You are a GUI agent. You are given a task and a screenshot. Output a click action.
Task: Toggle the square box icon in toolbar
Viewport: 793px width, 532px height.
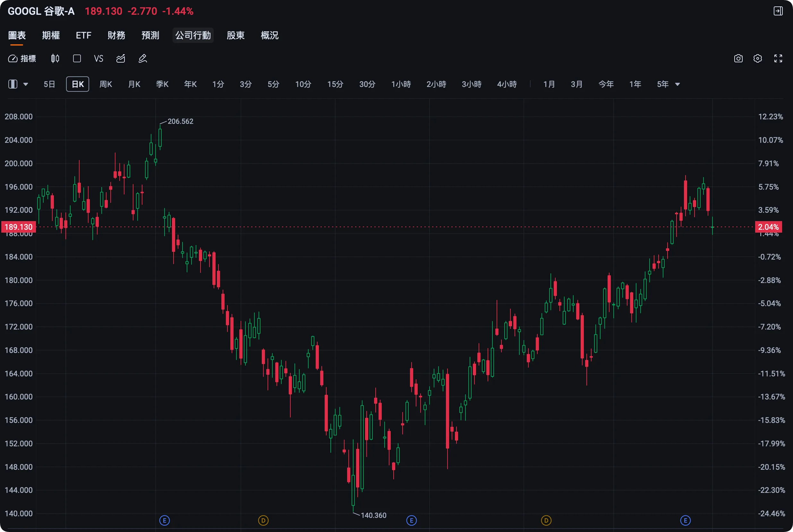[x=77, y=59]
